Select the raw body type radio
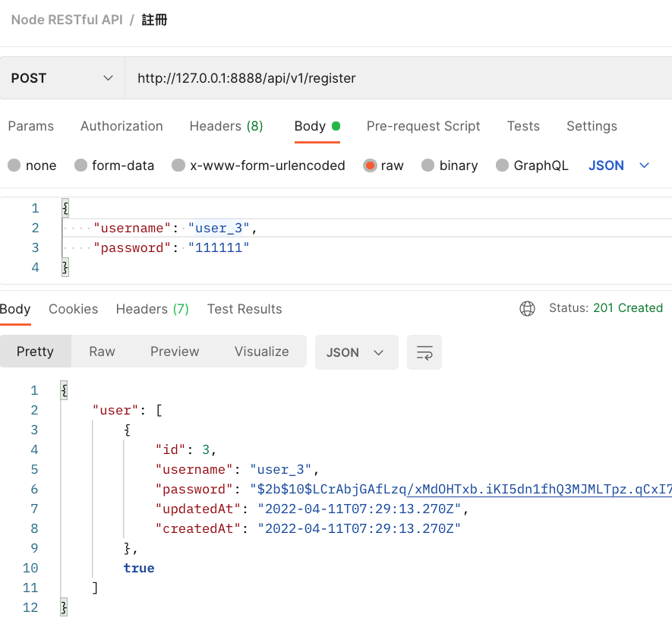 (x=370, y=165)
